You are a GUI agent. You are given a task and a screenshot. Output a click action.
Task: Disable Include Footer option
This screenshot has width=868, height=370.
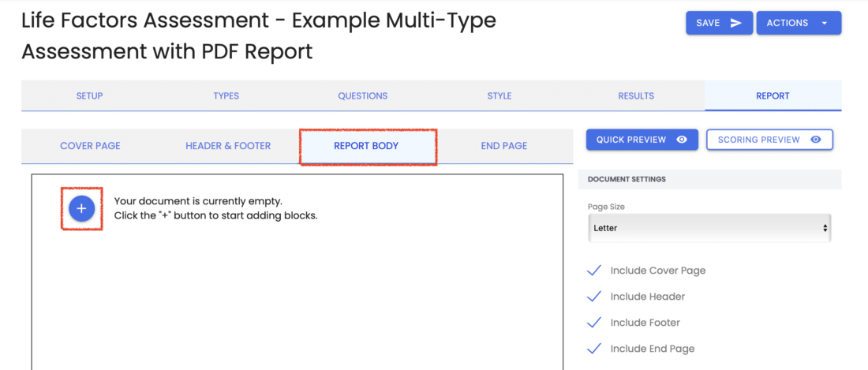tap(594, 323)
